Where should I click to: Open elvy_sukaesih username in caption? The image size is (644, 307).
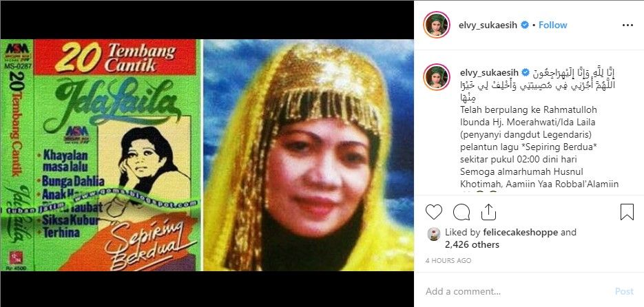(489, 73)
